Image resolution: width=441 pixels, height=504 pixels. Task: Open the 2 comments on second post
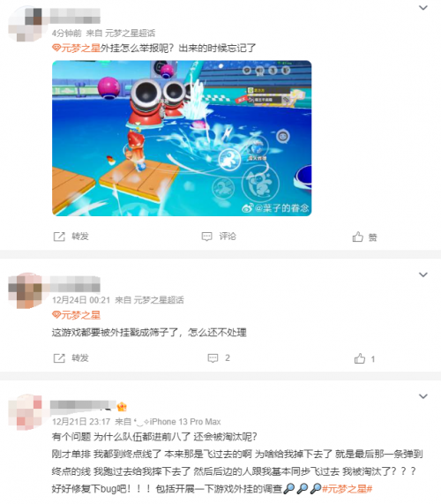tap(219, 358)
